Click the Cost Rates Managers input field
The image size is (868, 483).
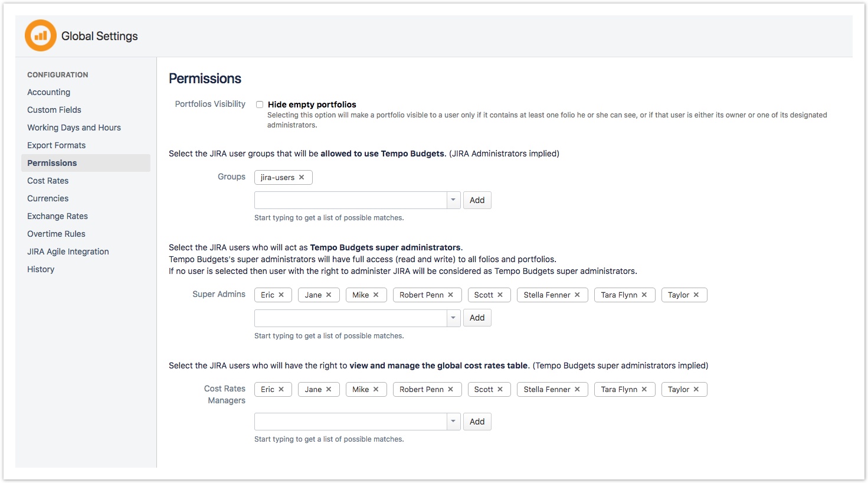point(351,422)
